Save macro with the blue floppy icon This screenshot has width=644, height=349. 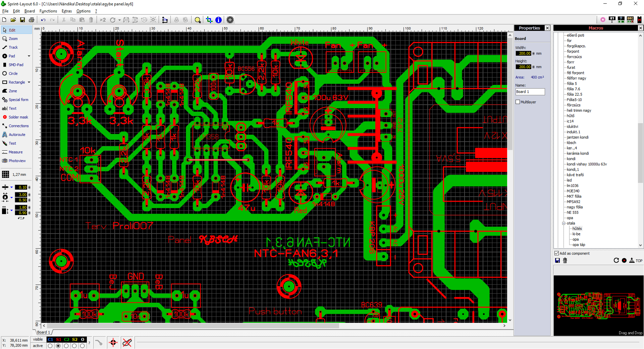tap(557, 260)
